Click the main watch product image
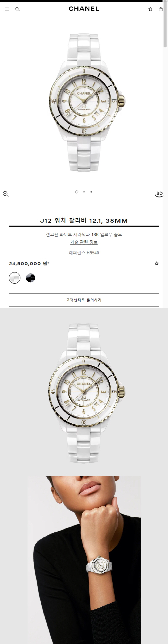This screenshot has width=168, height=644. 84,103
